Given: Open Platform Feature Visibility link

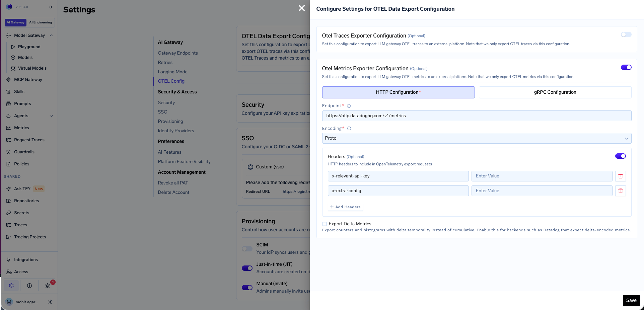Looking at the screenshot, I should click(x=184, y=161).
